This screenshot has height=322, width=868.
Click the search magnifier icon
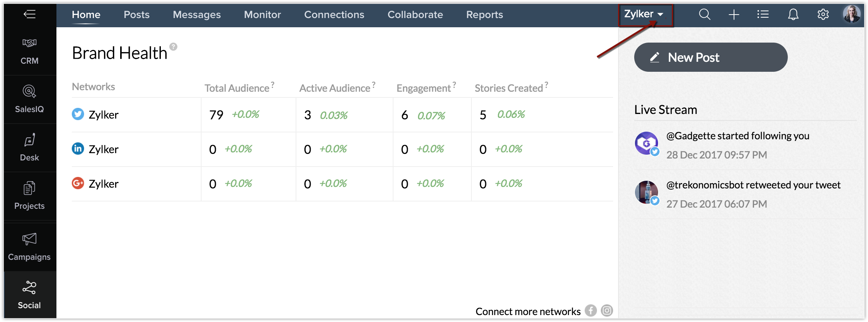click(x=704, y=15)
